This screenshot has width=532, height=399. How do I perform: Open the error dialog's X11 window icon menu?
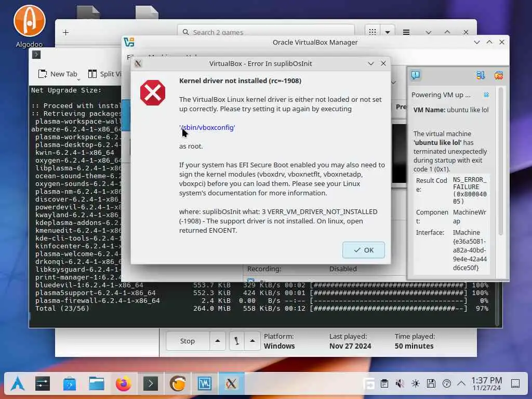point(138,63)
